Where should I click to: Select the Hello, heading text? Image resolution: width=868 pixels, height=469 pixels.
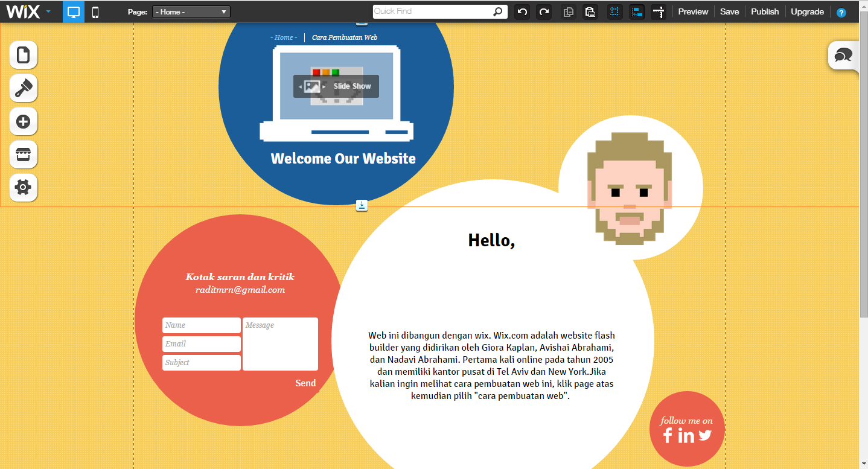tap(491, 240)
